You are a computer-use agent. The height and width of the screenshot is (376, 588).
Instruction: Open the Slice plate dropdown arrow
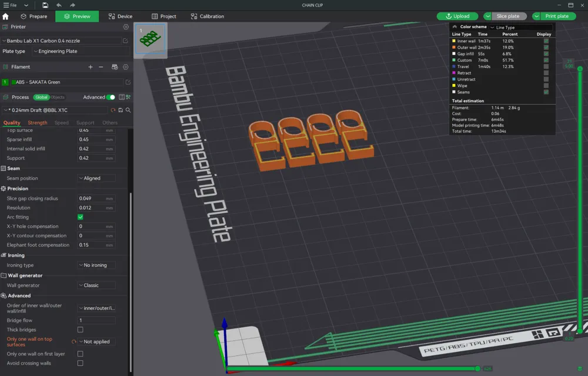487,16
